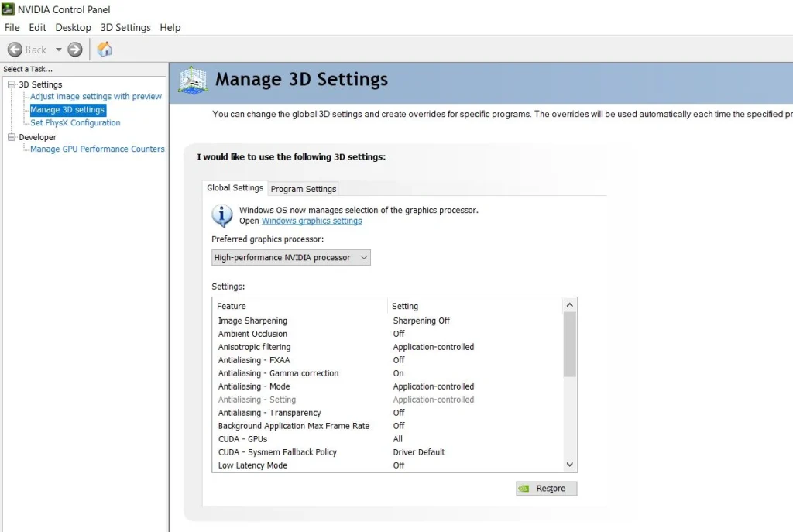
Task: Select Antialiasing - Gamma correction row
Action: 388,373
